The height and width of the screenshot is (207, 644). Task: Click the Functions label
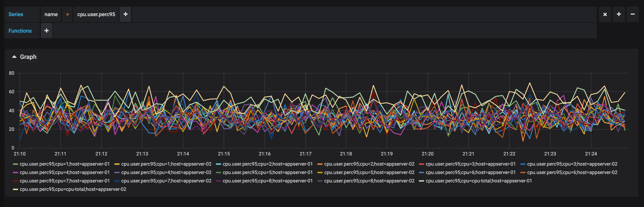[20, 31]
